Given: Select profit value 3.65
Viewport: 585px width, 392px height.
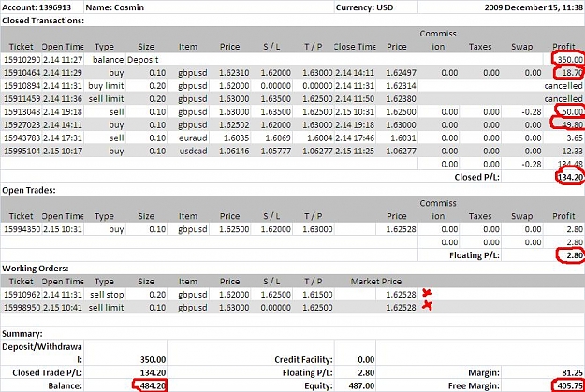Looking at the screenshot, I should [575, 138].
